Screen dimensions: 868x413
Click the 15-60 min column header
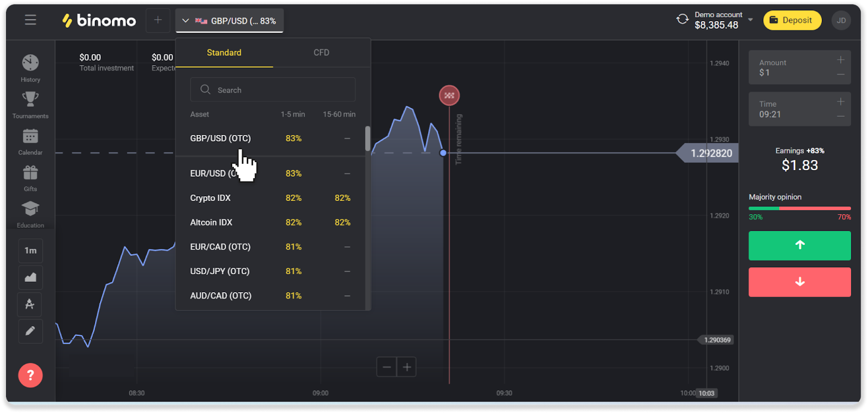[x=339, y=114]
